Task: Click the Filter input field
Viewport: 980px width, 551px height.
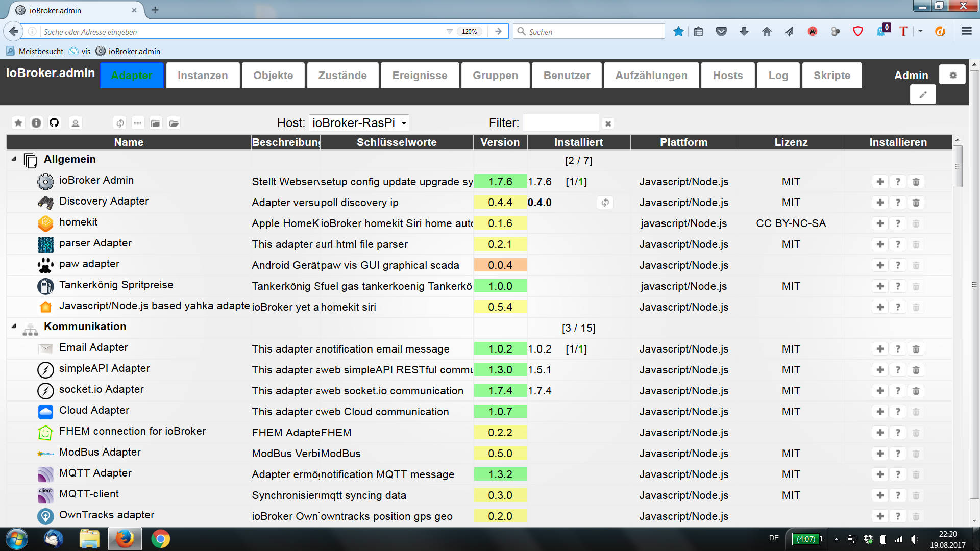Action: point(560,123)
